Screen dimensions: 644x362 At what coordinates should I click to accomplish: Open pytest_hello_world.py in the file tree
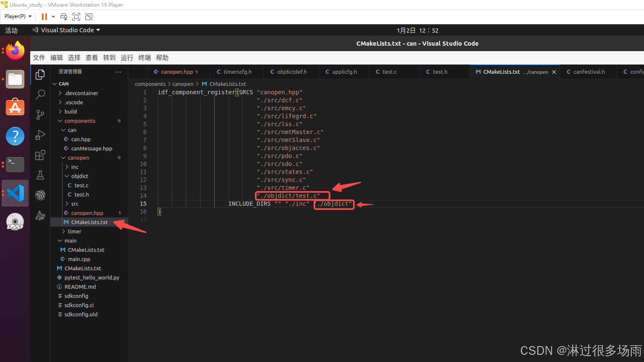click(89, 277)
